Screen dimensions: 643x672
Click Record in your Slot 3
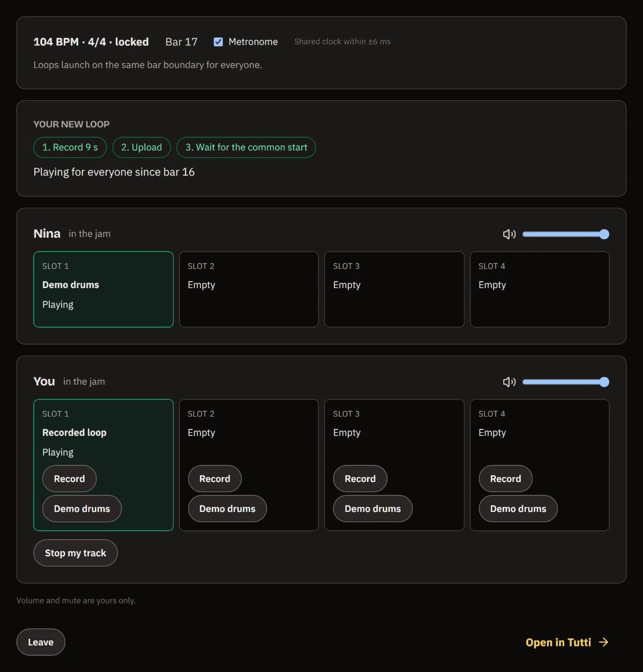pyautogui.click(x=360, y=479)
